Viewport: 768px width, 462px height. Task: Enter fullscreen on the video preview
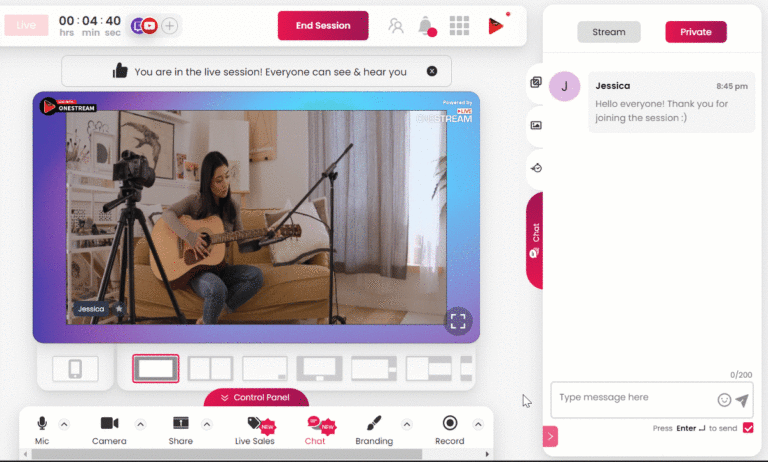(x=458, y=321)
